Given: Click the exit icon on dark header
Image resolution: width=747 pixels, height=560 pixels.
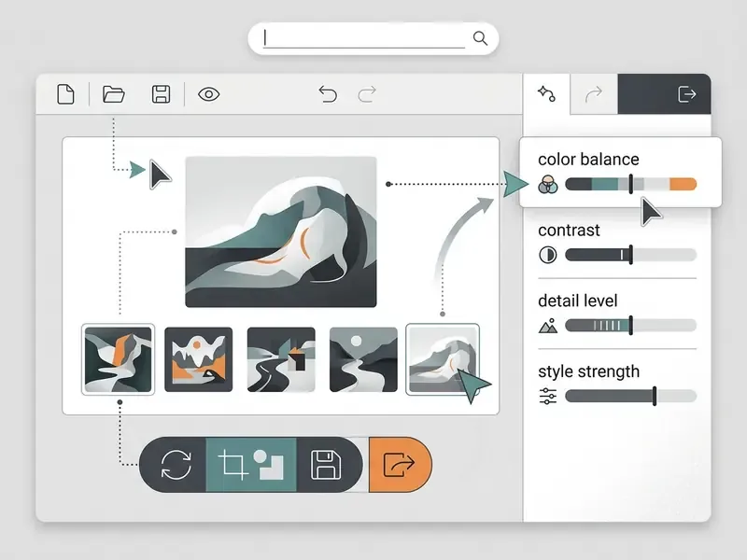Looking at the screenshot, I should pyautogui.click(x=686, y=94).
